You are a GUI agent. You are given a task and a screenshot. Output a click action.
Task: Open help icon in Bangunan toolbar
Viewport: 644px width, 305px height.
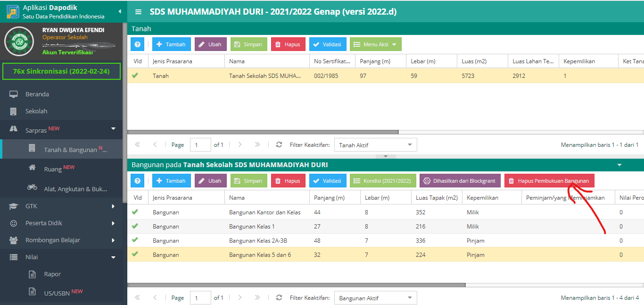click(x=137, y=181)
